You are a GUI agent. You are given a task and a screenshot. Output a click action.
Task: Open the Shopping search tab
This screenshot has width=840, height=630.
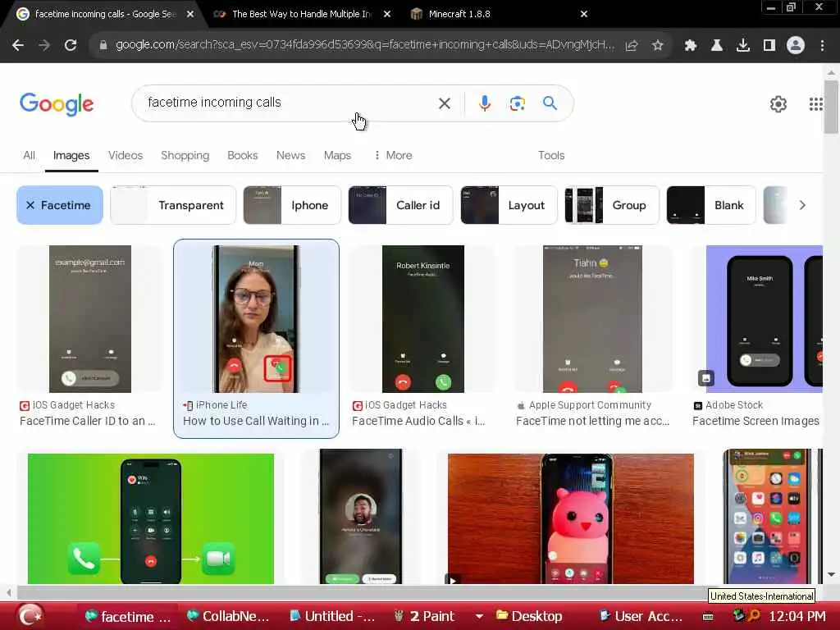click(185, 155)
